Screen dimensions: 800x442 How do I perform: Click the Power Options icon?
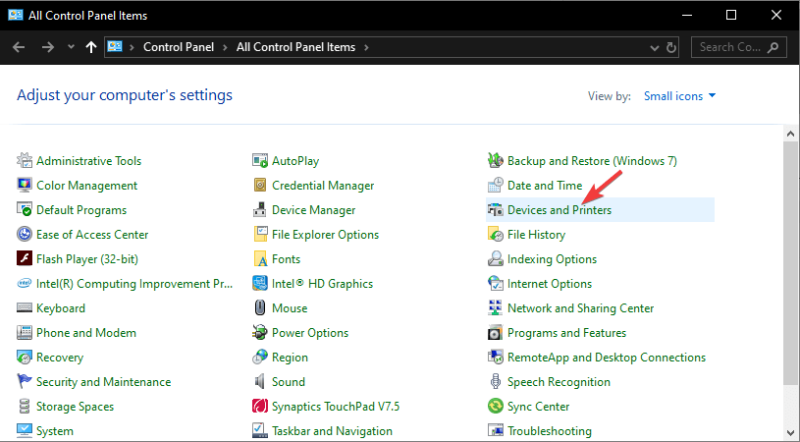[260, 332]
